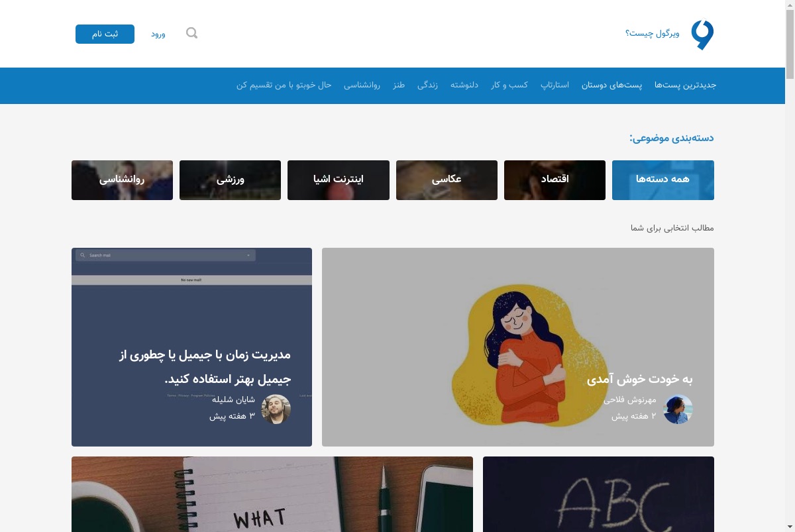Select the جدیدترین پست‌ها tab
Screen dimensions: 795x532
click(686, 85)
